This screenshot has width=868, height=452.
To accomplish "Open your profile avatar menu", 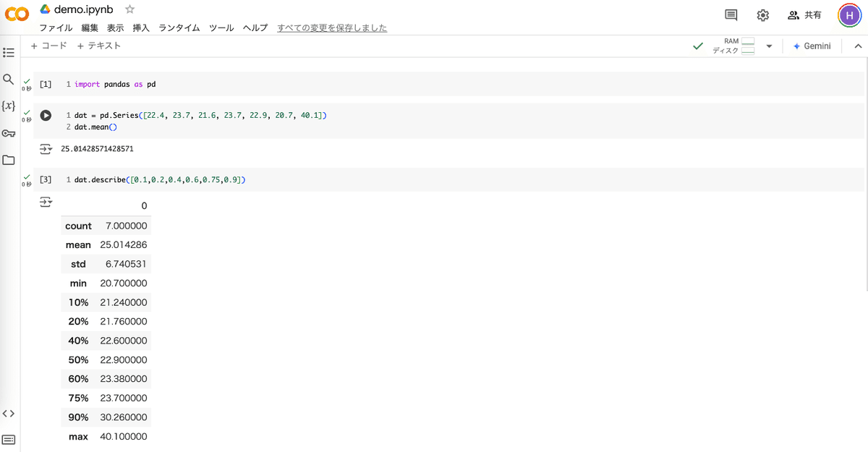I will pos(849,14).
